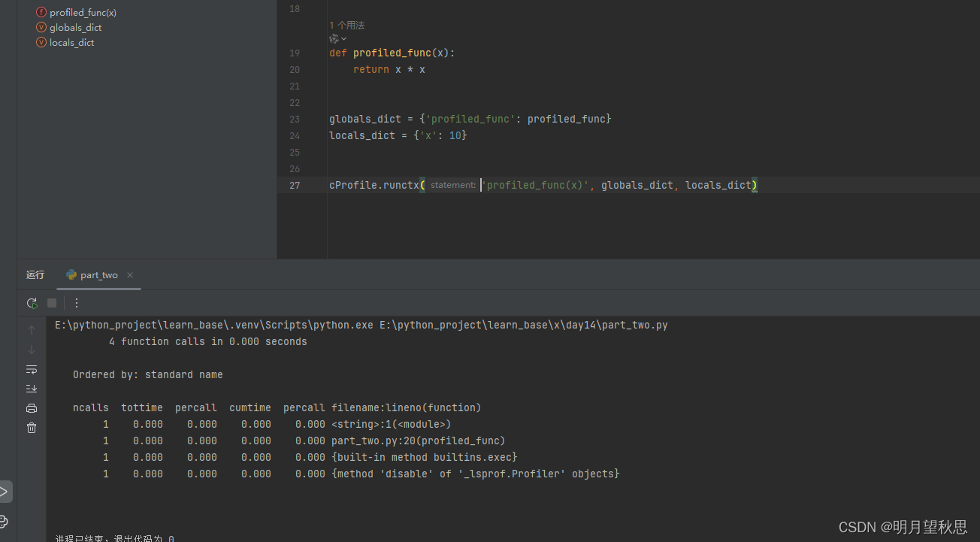980x542 pixels.
Task: Click the locals_dict argument on line 27
Action: [718, 186]
